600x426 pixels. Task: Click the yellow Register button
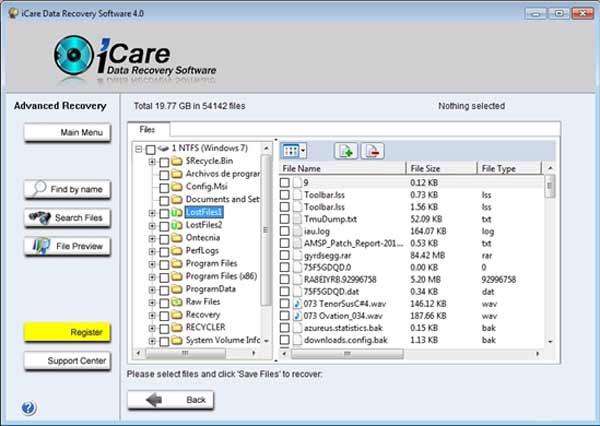(x=67, y=332)
